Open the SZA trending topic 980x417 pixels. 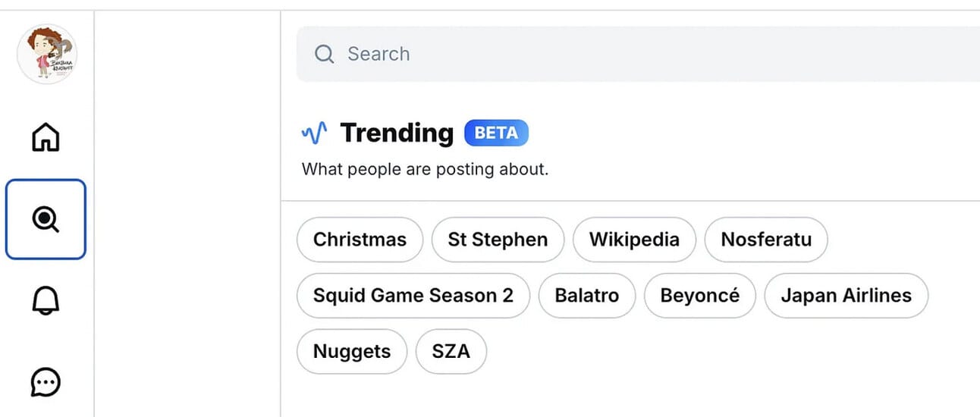(x=451, y=351)
